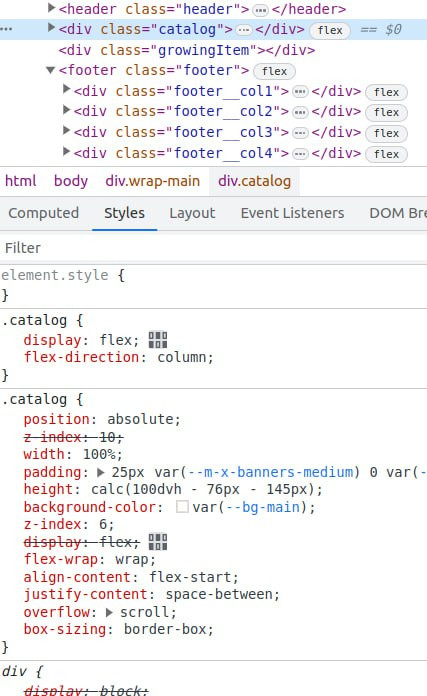
Task: Open color picker for background-color swatch
Action: coord(182,506)
